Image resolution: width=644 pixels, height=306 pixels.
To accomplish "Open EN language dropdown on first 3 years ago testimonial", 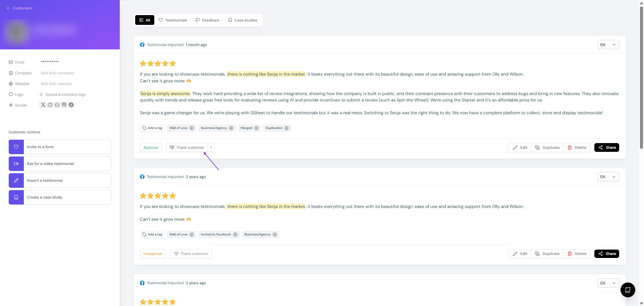I will point(608,177).
